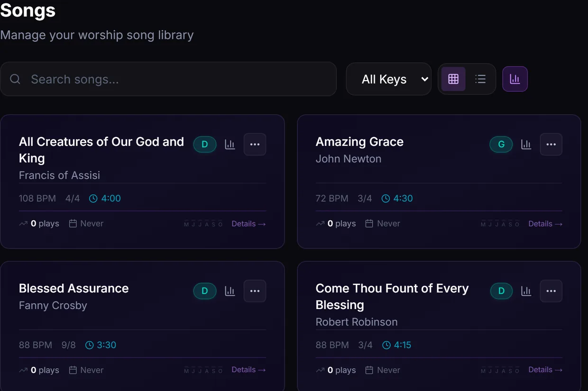Open Details for Amazing Grace
The height and width of the screenshot is (391, 588).
(545, 224)
